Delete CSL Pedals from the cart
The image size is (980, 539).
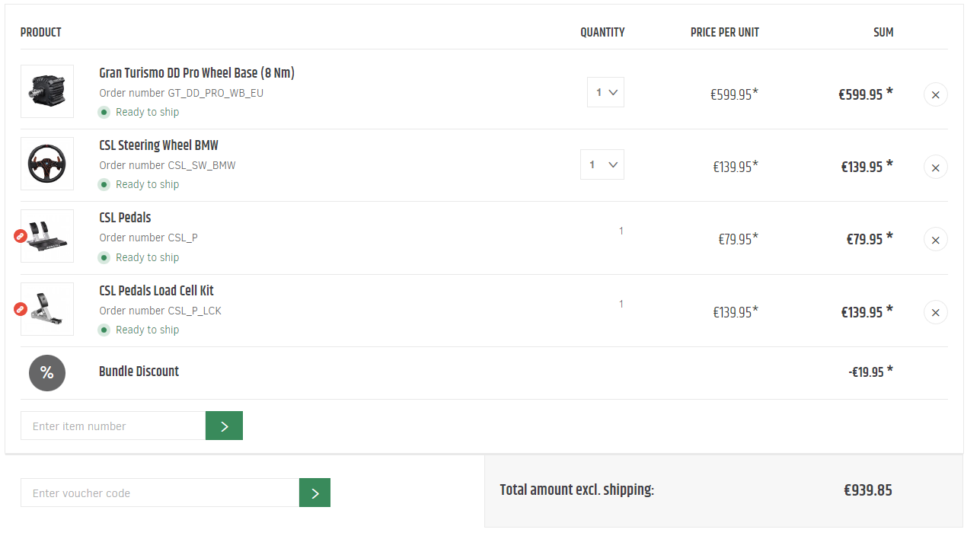[935, 240]
